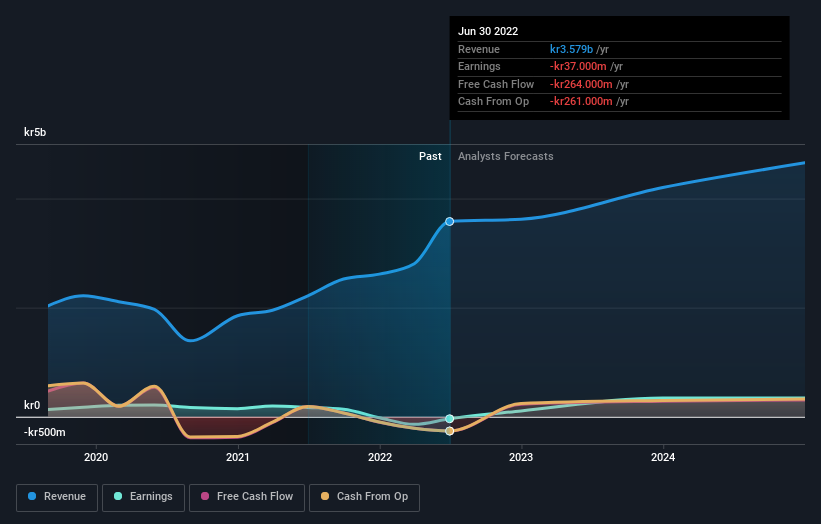Click the 'Jun 30 2022' tooltip date
The width and height of the screenshot is (821, 524).
pyautogui.click(x=488, y=31)
